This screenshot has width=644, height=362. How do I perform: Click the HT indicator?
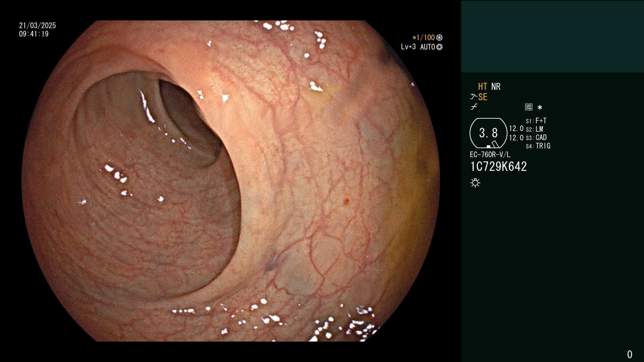click(x=483, y=86)
